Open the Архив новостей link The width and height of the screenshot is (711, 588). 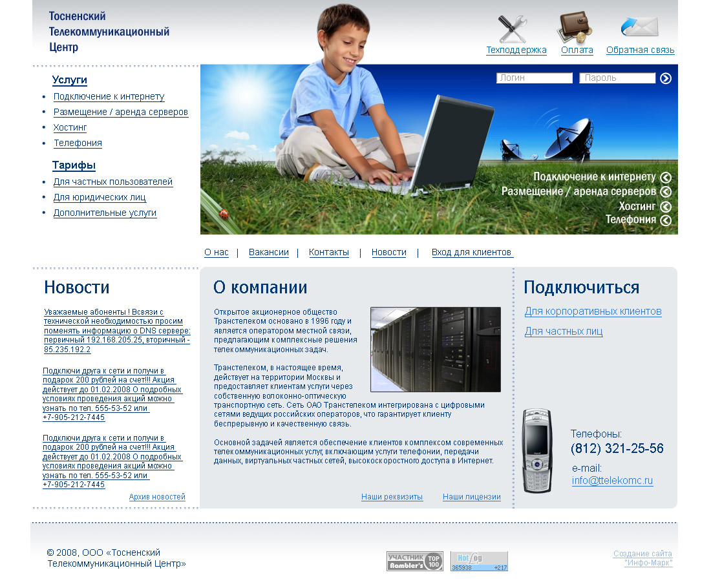[158, 496]
